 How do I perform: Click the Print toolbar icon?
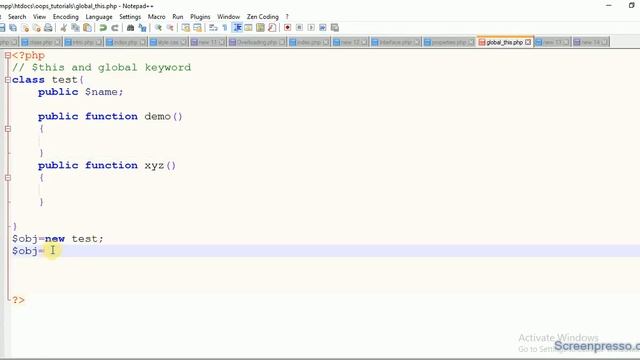point(48,28)
